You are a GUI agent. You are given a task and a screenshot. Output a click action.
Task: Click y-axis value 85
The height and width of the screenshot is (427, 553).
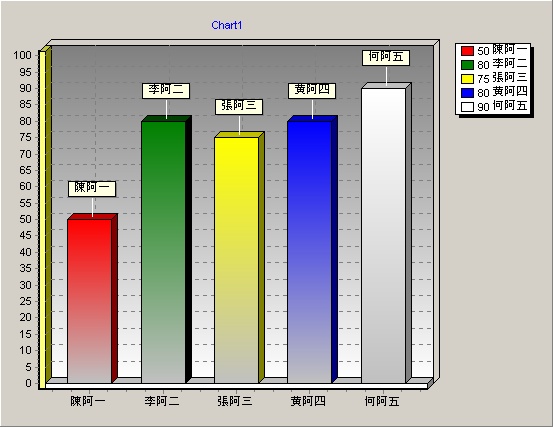25,104
